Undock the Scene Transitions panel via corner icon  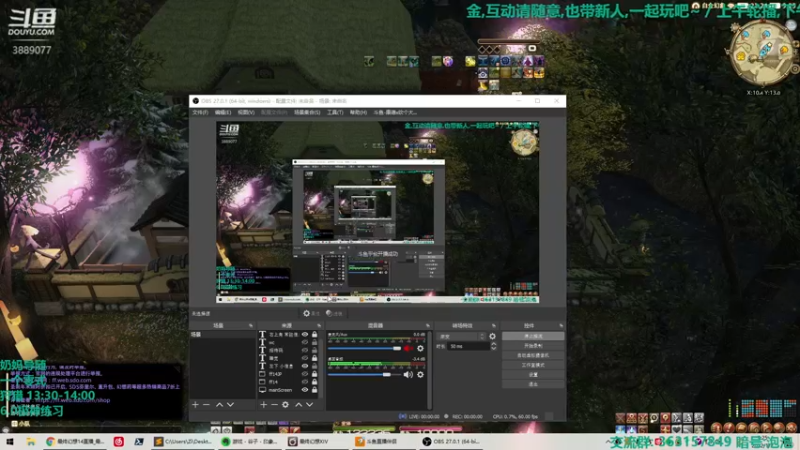(493, 326)
